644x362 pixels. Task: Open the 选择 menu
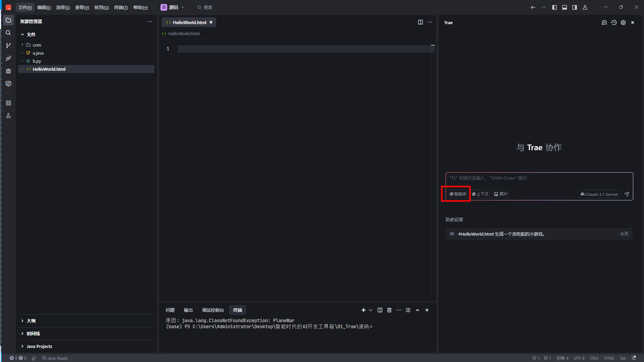tap(63, 7)
